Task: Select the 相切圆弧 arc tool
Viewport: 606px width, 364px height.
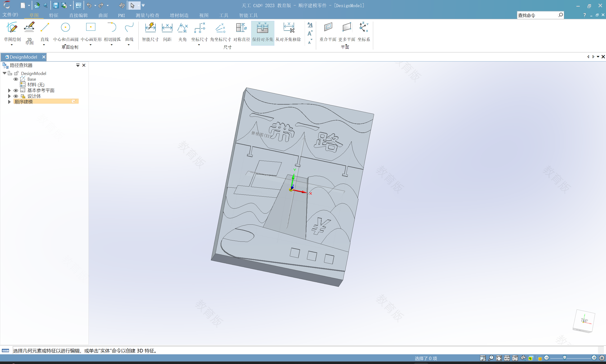Action: point(112,31)
